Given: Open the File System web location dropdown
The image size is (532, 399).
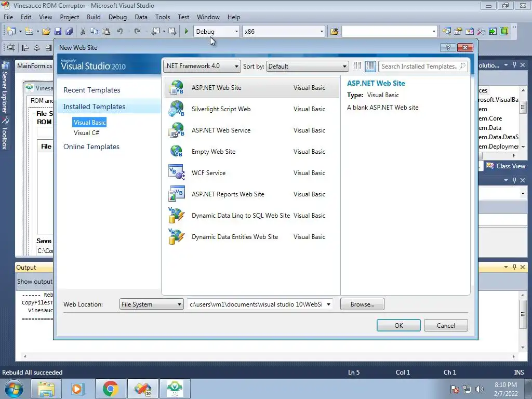Looking at the screenshot, I should pos(151,304).
